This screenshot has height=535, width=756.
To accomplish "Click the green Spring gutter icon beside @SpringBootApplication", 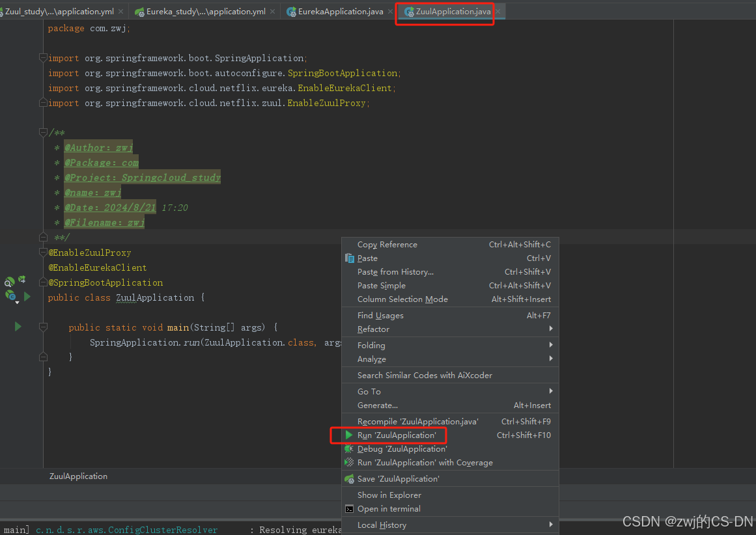I will (x=22, y=280).
